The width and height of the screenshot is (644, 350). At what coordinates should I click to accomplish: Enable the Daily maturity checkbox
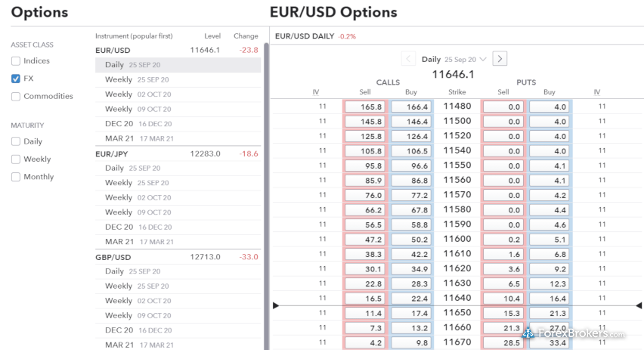tap(16, 141)
